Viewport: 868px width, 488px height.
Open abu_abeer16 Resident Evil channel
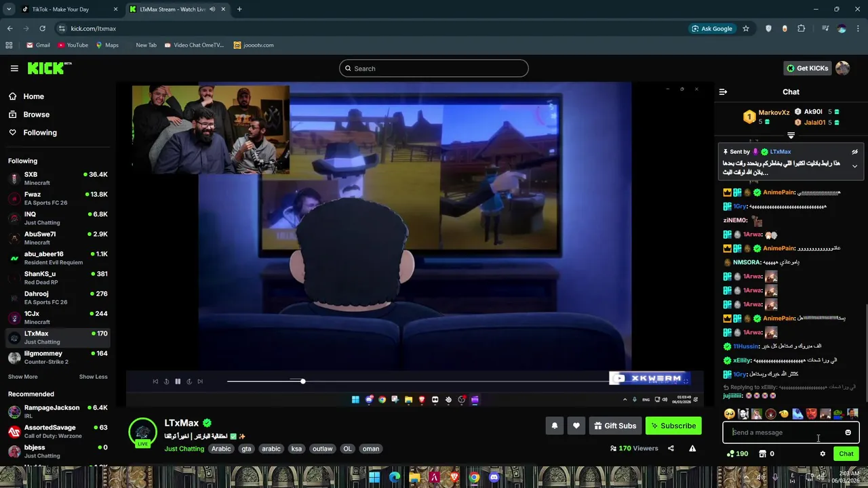pyautogui.click(x=58, y=258)
